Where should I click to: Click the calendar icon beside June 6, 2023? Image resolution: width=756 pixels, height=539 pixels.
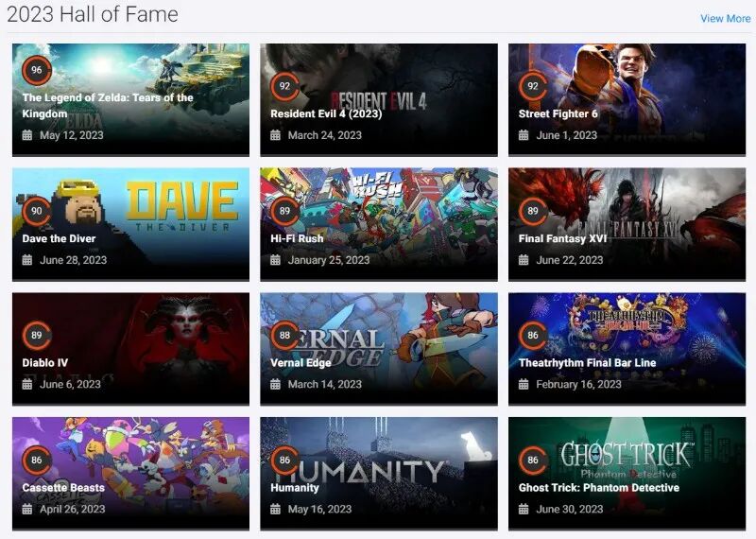pyautogui.click(x=27, y=384)
